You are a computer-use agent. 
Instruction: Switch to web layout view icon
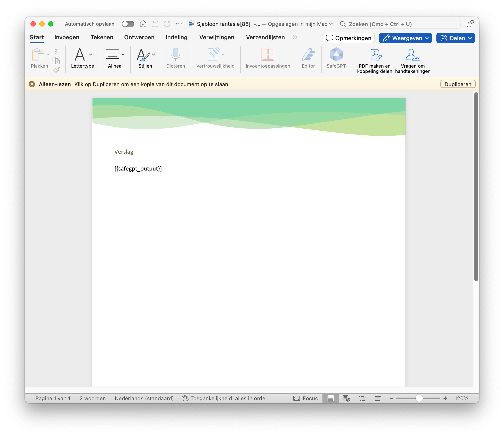(346, 398)
